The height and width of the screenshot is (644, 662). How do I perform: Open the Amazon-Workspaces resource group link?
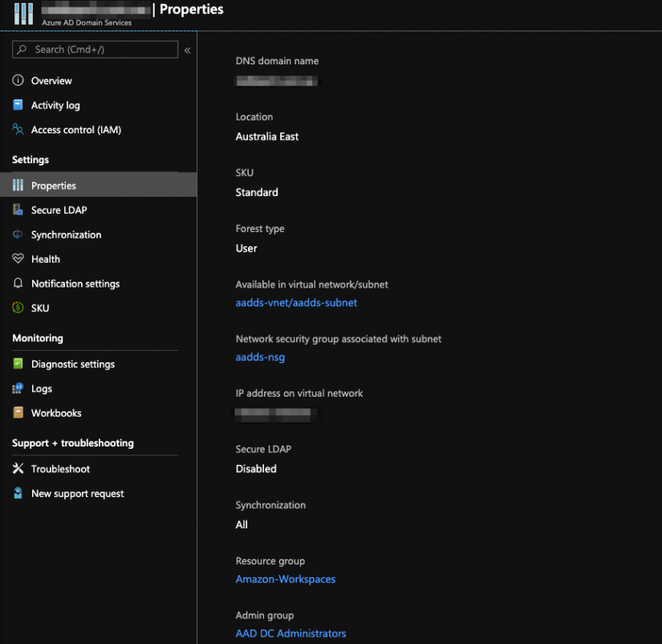(286, 579)
